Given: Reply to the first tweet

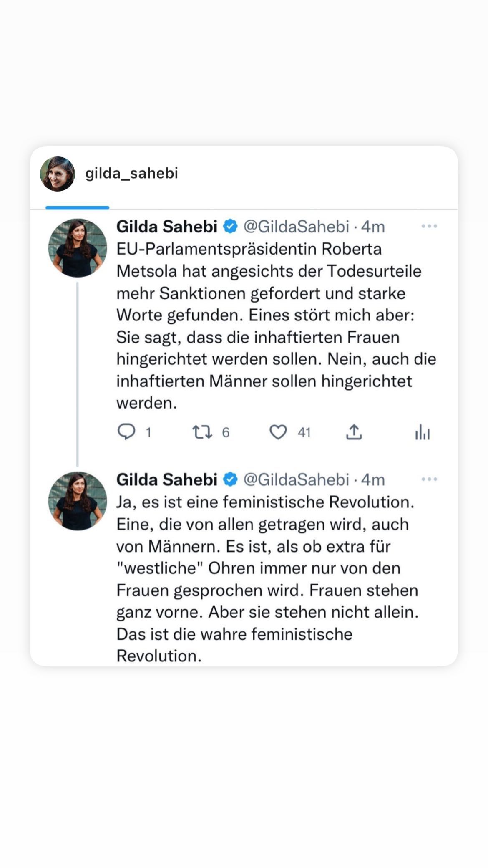Looking at the screenshot, I should pyautogui.click(x=126, y=432).
